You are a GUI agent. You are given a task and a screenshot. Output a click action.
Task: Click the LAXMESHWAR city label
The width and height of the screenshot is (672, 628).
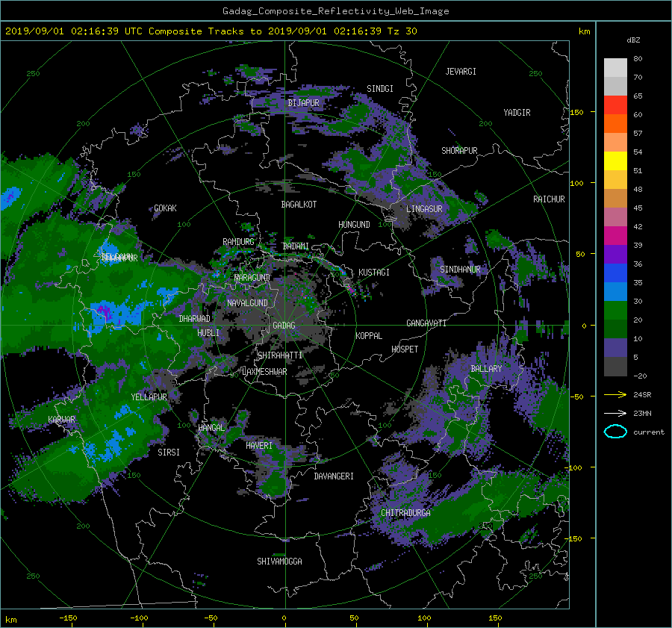(264, 372)
